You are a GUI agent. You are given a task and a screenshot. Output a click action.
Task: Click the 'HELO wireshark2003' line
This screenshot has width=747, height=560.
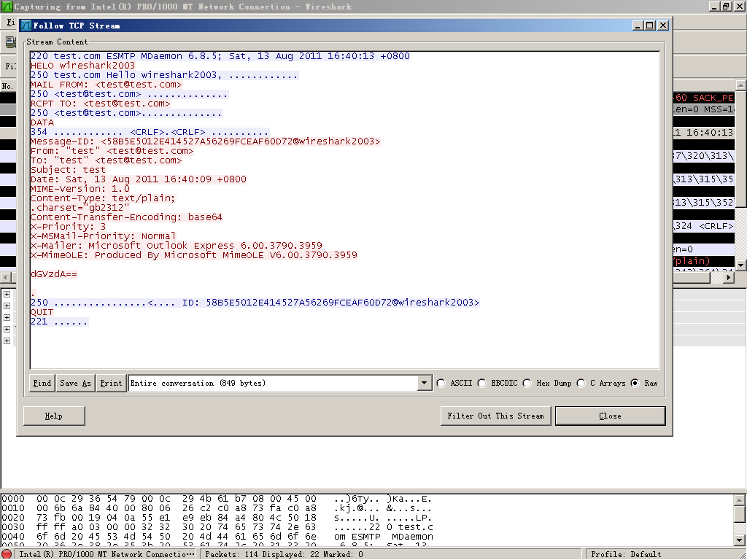coord(83,66)
